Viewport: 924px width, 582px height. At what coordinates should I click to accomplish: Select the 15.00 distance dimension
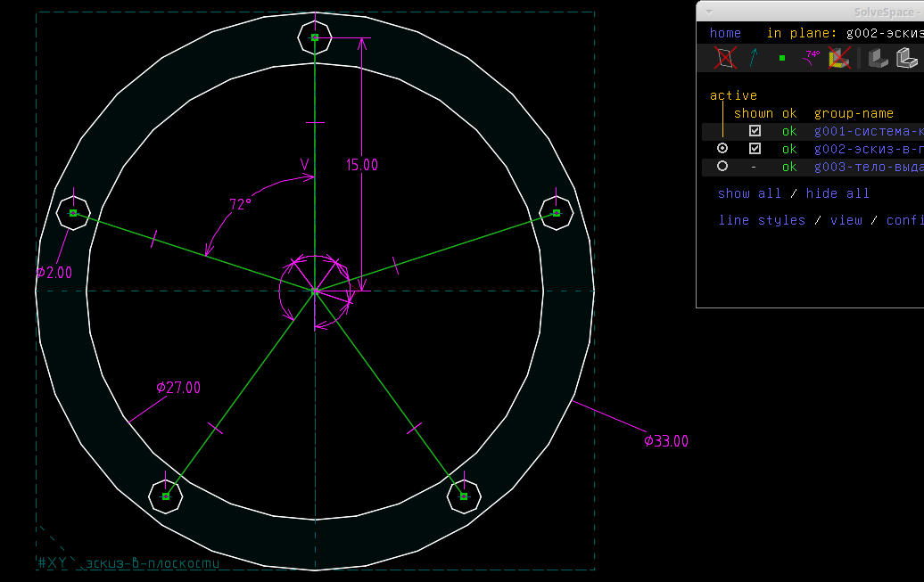click(x=362, y=165)
